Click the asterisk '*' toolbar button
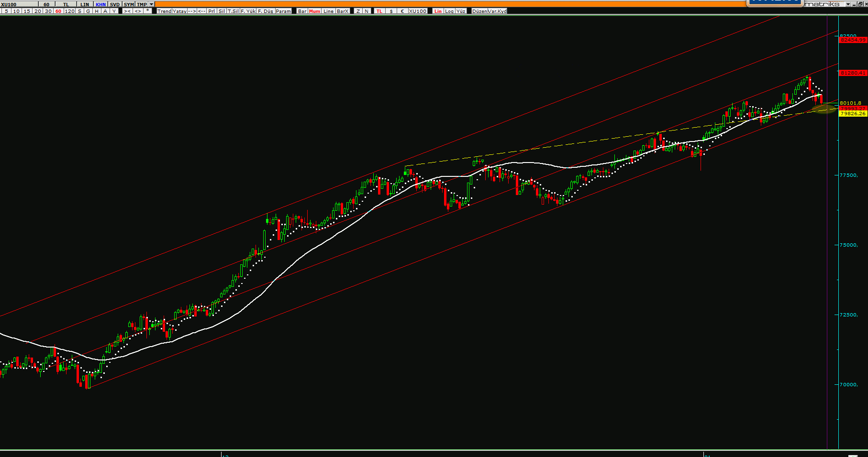Screen dimensions: 868x457 click(x=148, y=11)
